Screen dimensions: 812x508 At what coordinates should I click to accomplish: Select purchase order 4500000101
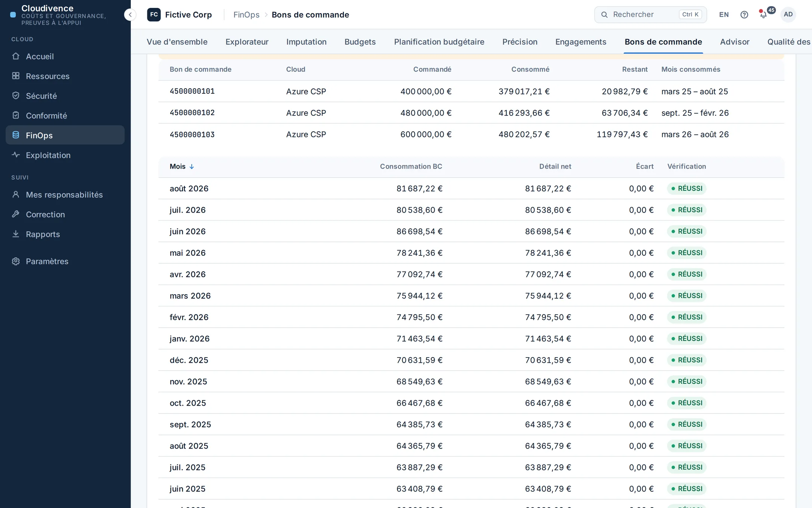click(x=192, y=91)
